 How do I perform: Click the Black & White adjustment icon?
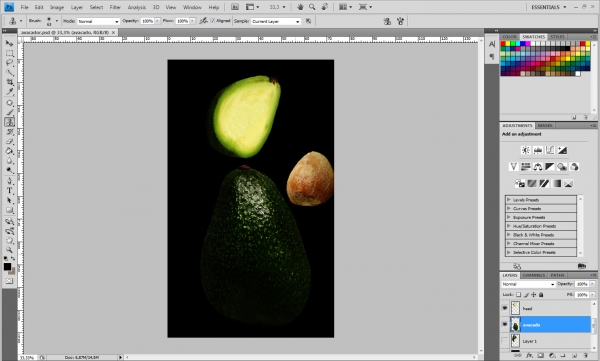(x=550, y=167)
